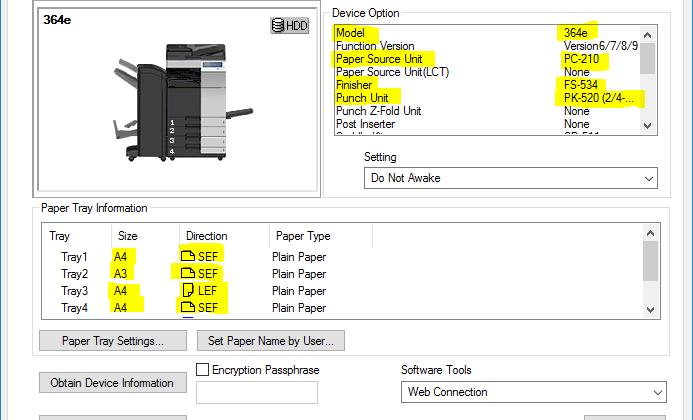This screenshot has height=420, width=693.
Task: Click the Tray4 SEF direction icon
Action: point(187,308)
